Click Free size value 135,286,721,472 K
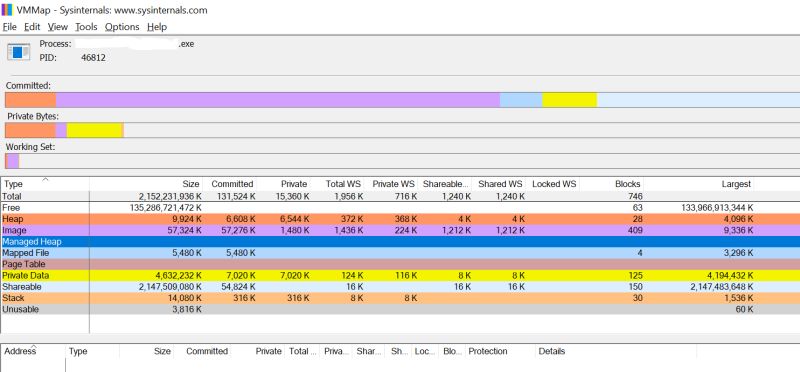Image resolution: width=800 pixels, height=372 pixels. point(166,208)
